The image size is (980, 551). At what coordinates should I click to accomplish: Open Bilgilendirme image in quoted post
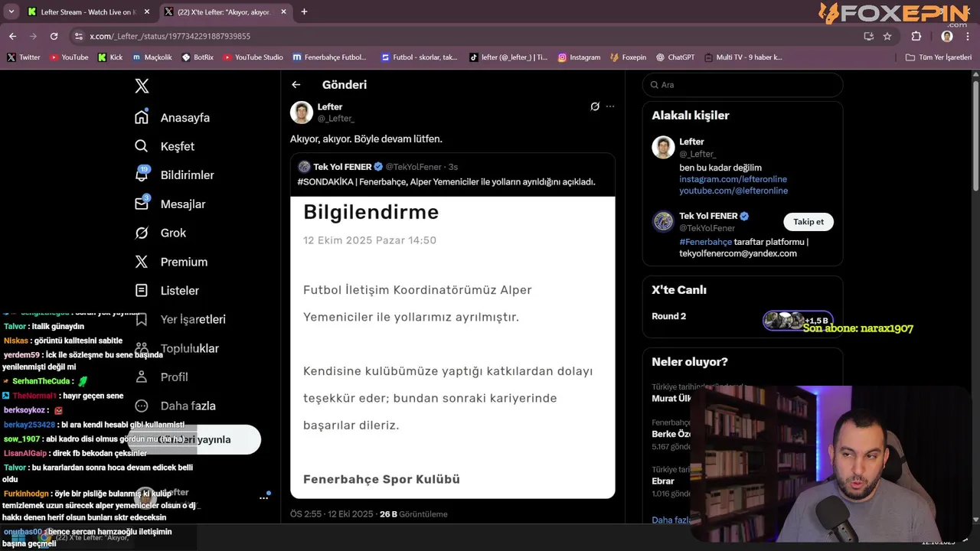click(452, 347)
